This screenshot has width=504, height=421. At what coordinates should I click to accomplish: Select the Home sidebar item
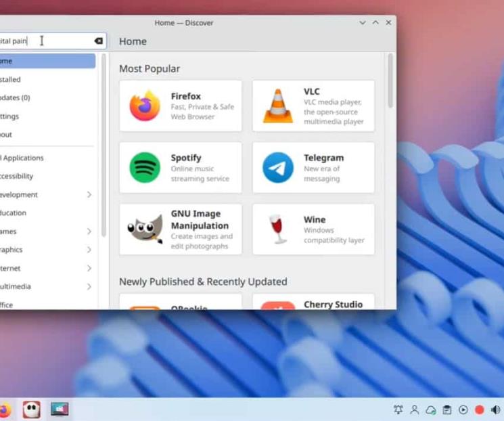[47, 61]
